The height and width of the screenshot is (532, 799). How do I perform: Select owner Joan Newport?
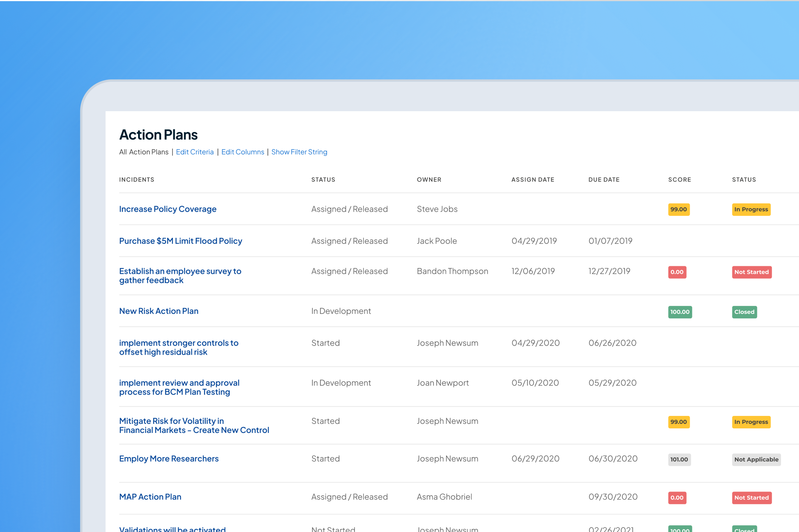coord(443,383)
